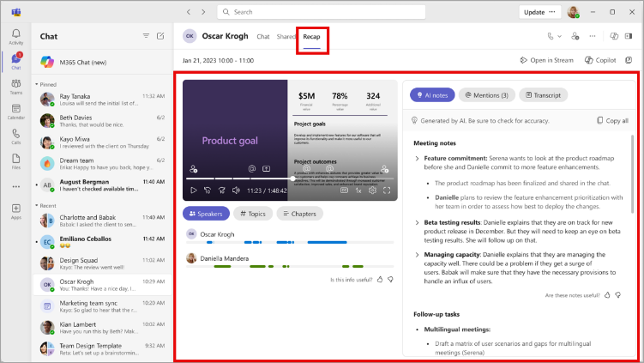Click the add people icon in header
644x363 pixels.
575,36
